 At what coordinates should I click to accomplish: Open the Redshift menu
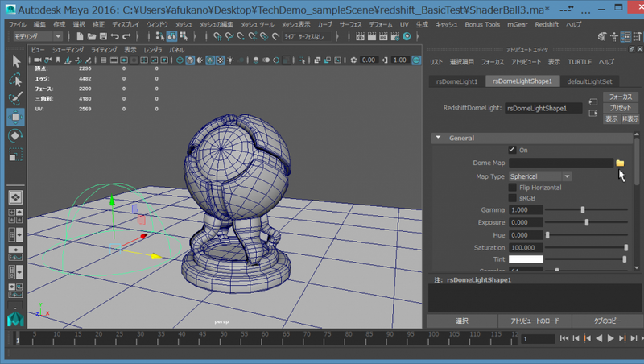pos(547,25)
